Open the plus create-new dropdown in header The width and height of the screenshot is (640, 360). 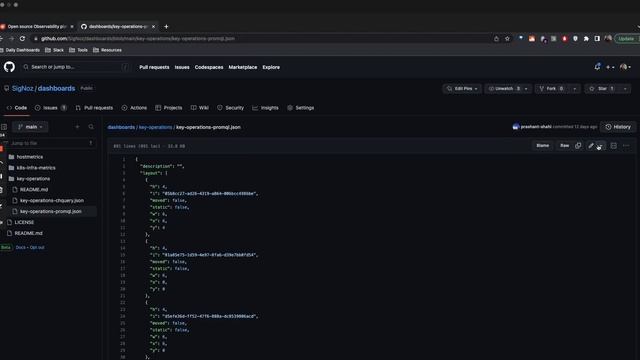point(610,67)
